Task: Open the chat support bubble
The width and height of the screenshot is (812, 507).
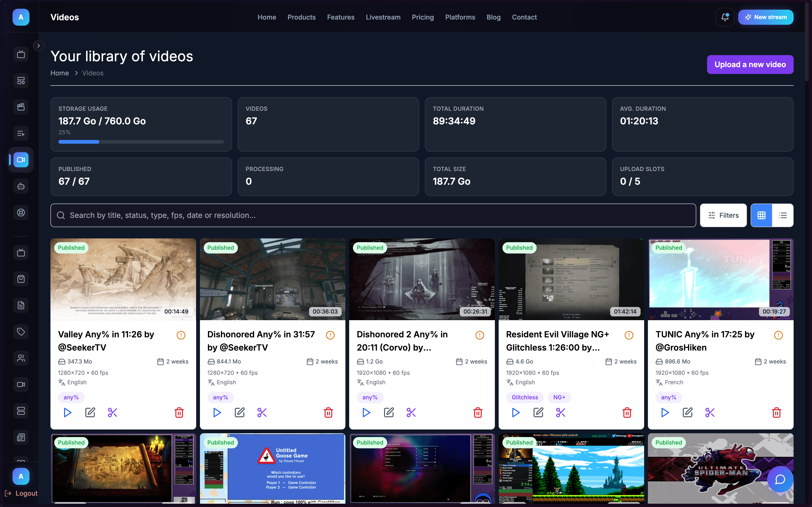Action: coord(780,479)
